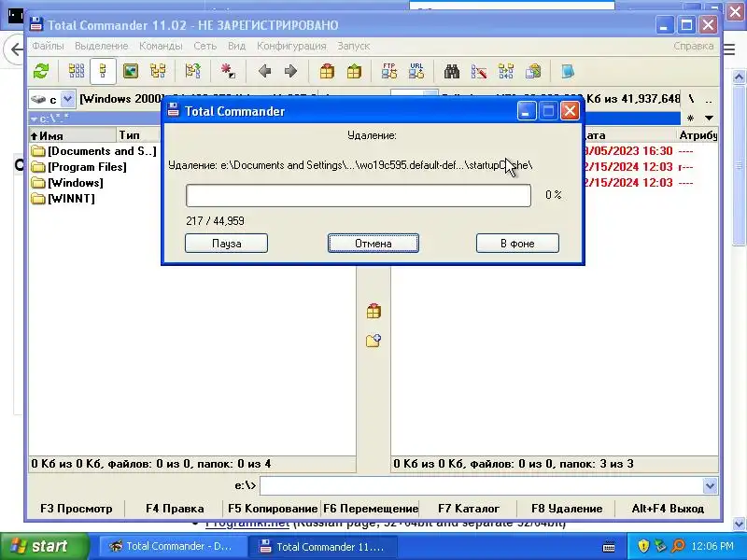Open the Вид menu
747x560 pixels.
tap(236, 46)
